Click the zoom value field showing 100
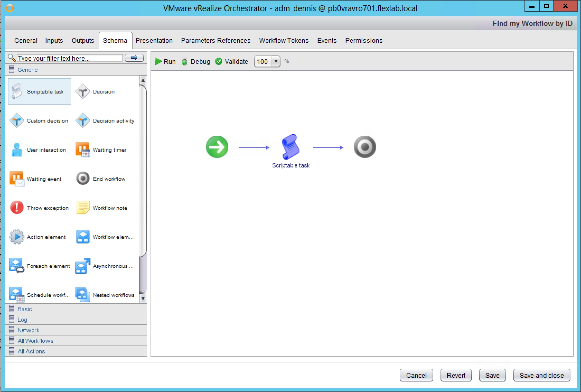Screen dimensions: 581x392 point(263,62)
